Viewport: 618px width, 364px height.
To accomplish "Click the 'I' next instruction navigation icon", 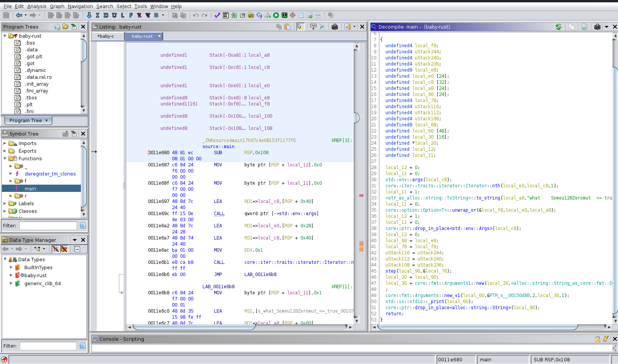I will (x=98, y=15).
